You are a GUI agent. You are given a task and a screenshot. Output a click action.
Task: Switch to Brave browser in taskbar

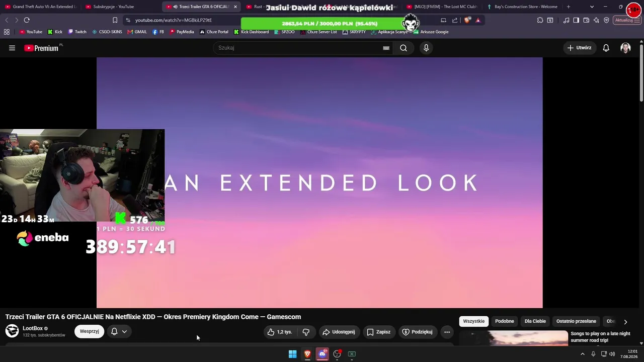point(307,354)
